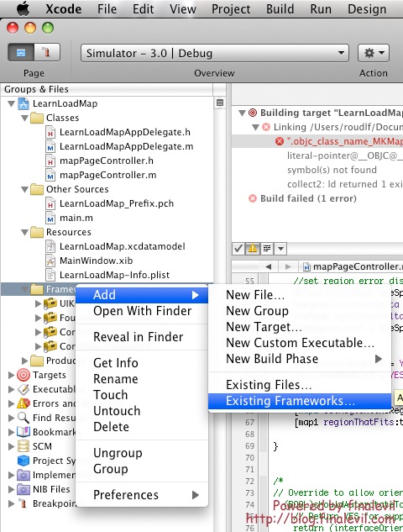
Task: Open the Apple menu
Action: tap(23, 8)
